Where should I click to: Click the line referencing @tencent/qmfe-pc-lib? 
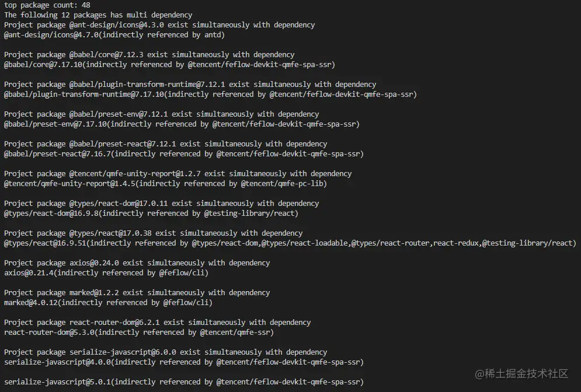click(x=166, y=184)
